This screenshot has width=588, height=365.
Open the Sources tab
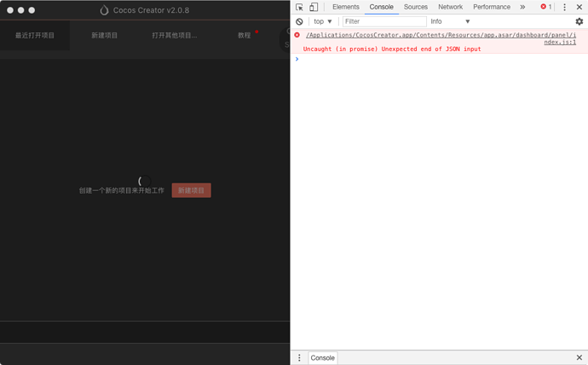tap(416, 7)
